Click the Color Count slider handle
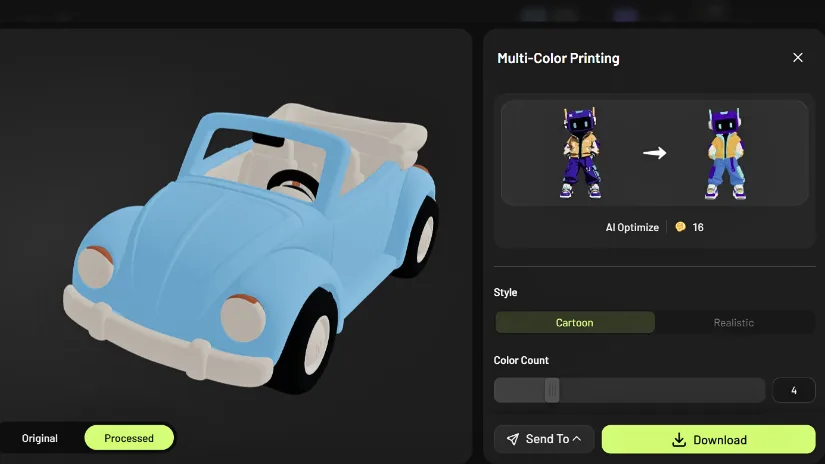The height and width of the screenshot is (464, 825). [552, 390]
